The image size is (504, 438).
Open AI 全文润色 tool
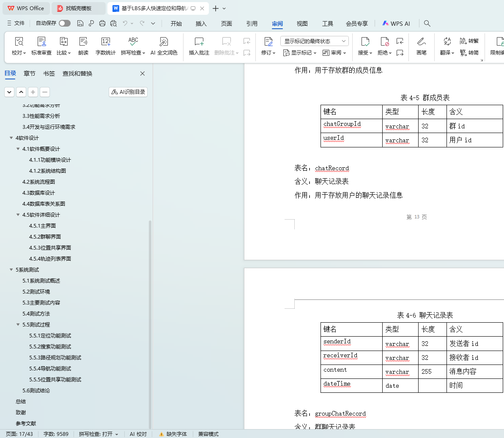point(164,42)
